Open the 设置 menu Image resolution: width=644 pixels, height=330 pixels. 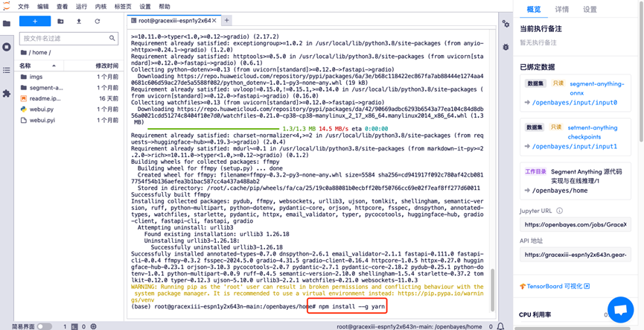click(145, 7)
